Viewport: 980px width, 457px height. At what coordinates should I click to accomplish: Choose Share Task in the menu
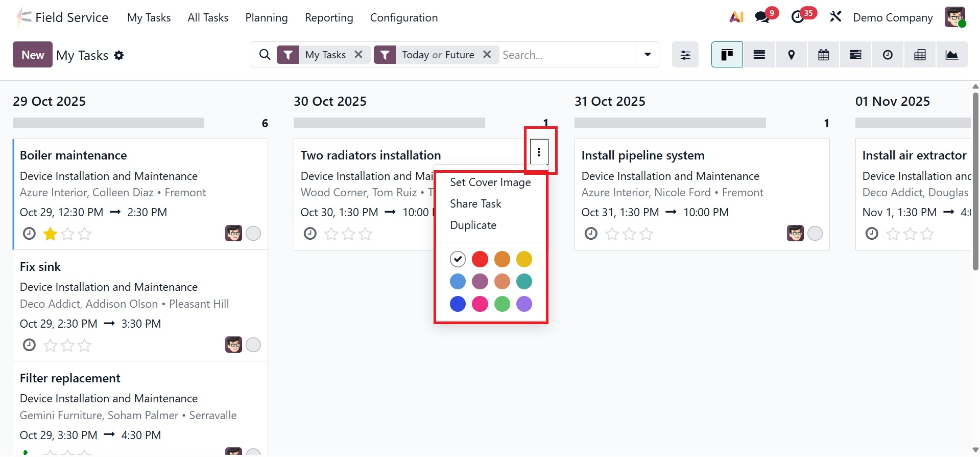coord(475,204)
